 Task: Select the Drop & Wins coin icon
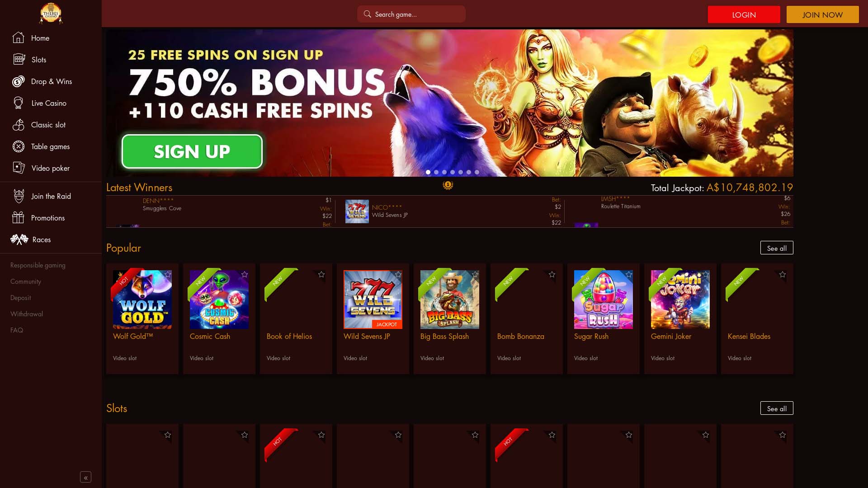pyautogui.click(x=19, y=81)
